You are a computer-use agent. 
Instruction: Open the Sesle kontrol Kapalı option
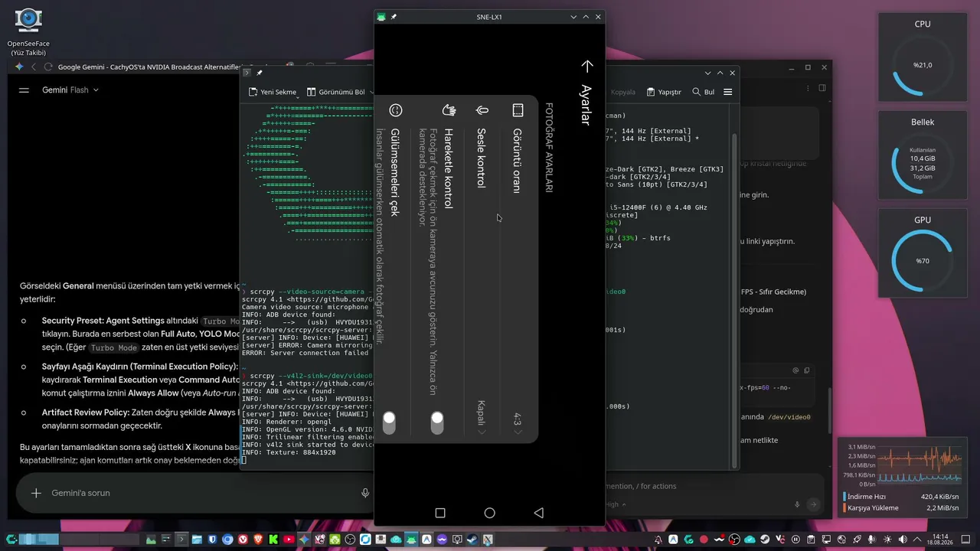point(482,418)
